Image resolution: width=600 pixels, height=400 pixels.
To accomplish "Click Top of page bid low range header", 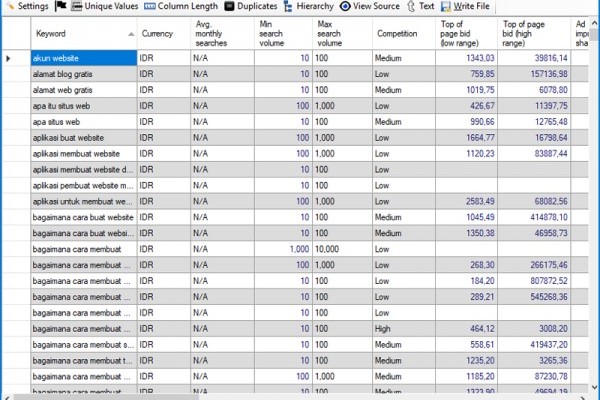I will tap(466, 34).
